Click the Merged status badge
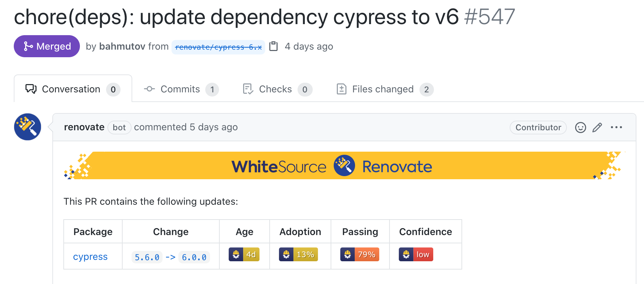The width and height of the screenshot is (644, 284). coord(47,46)
